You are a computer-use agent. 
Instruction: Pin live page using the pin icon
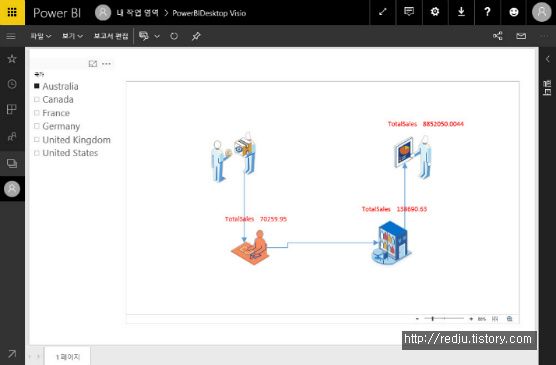tap(196, 36)
